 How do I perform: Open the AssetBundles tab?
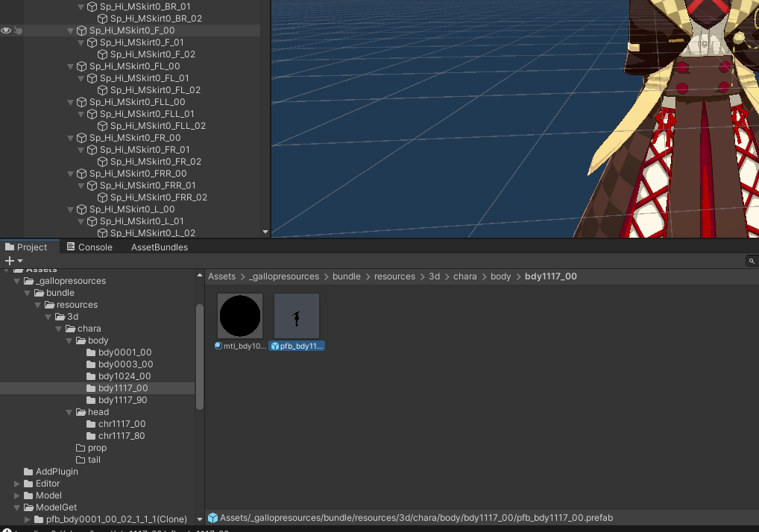point(160,247)
